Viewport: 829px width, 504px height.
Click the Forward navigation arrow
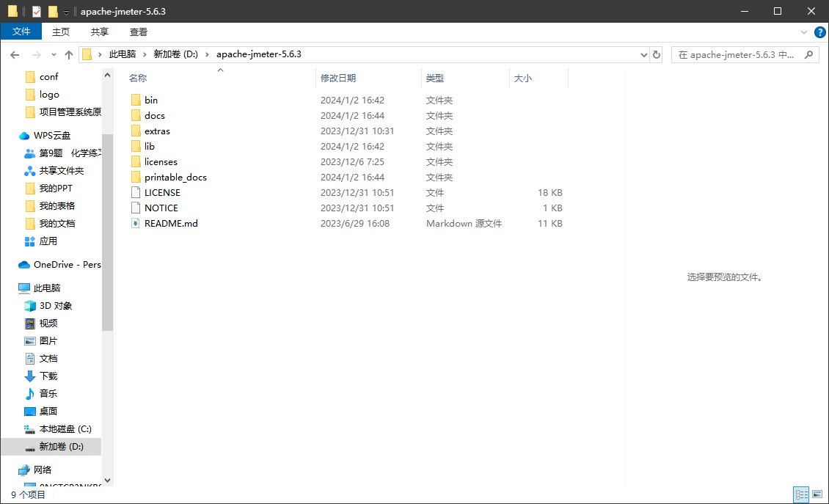(37, 54)
